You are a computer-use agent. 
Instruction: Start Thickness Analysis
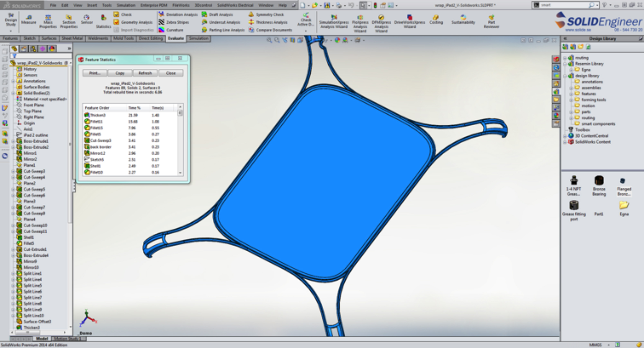coord(268,22)
